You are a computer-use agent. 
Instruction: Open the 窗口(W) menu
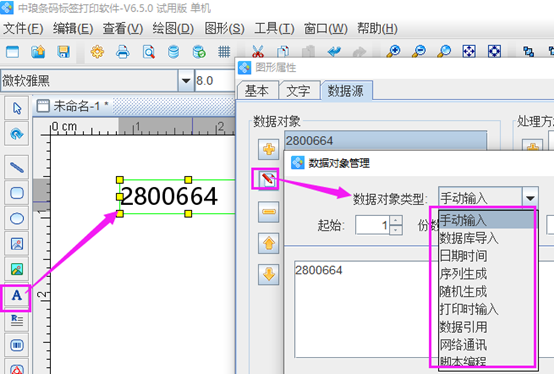coord(326,29)
